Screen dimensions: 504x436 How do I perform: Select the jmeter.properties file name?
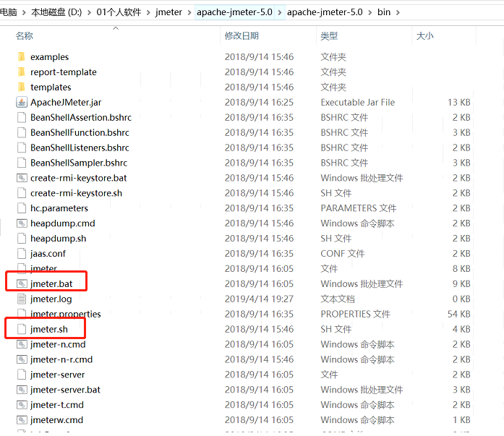click(66, 315)
